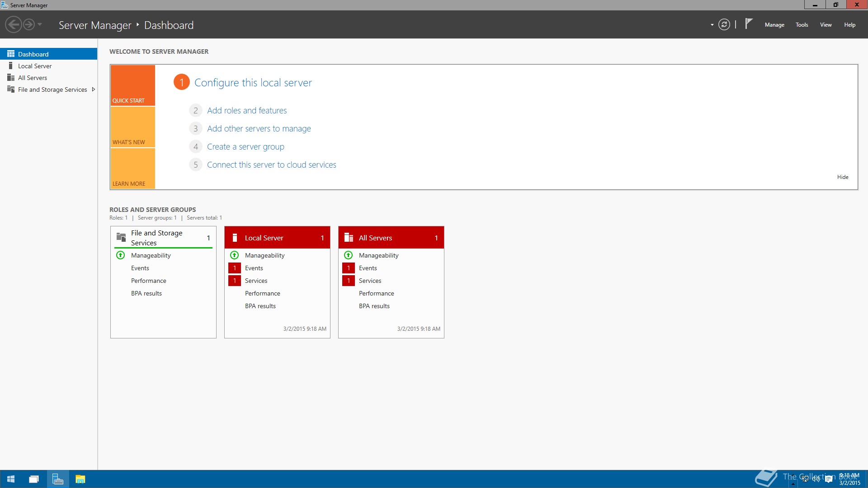This screenshot has height=488, width=868.
Task: Click Configure this local server link
Action: click(253, 83)
